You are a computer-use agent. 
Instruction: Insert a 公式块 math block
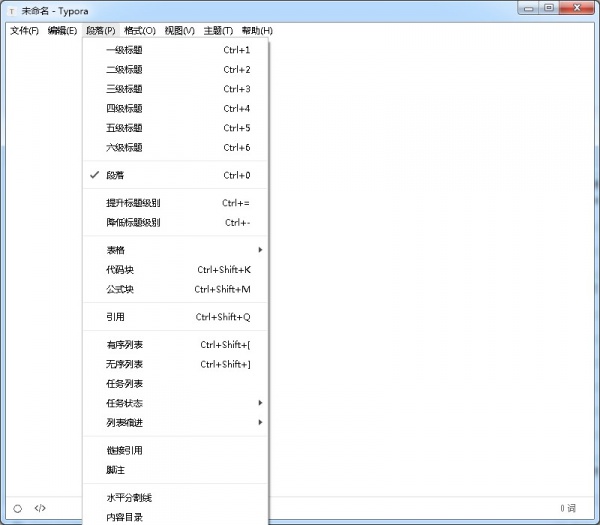point(120,289)
